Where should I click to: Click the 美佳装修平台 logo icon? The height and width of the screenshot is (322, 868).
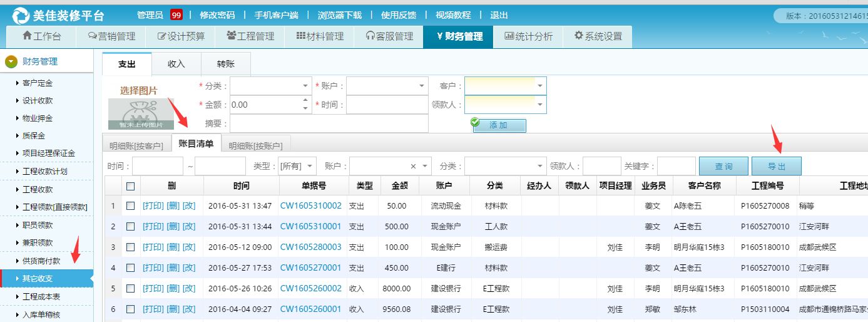pos(21,16)
